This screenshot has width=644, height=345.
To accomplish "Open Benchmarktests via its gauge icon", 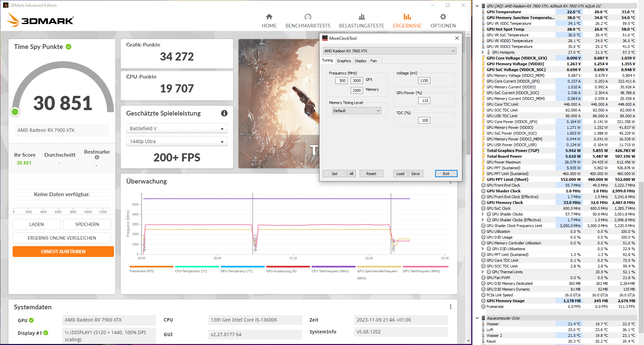I will pyautogui.click(x=308, y=17).
